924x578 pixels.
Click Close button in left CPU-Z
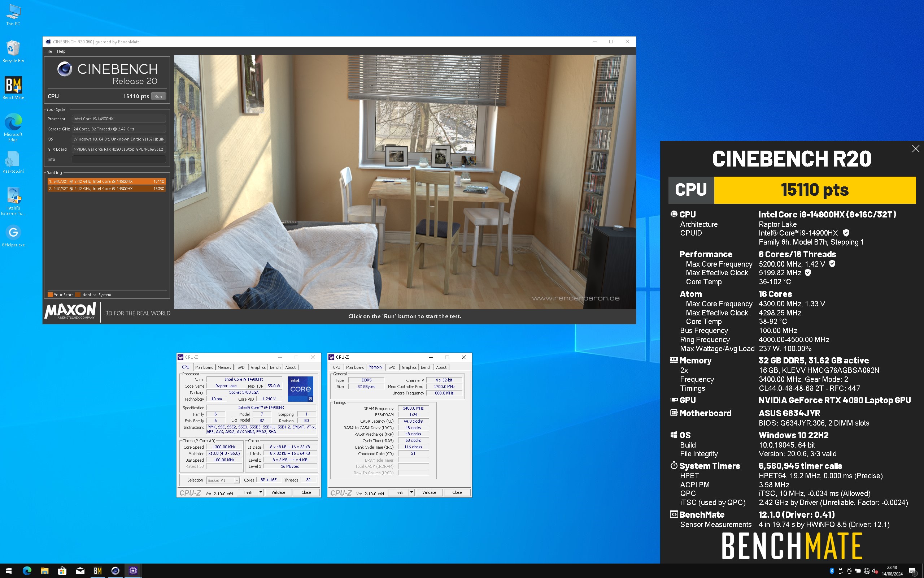(x=306, y=492)
